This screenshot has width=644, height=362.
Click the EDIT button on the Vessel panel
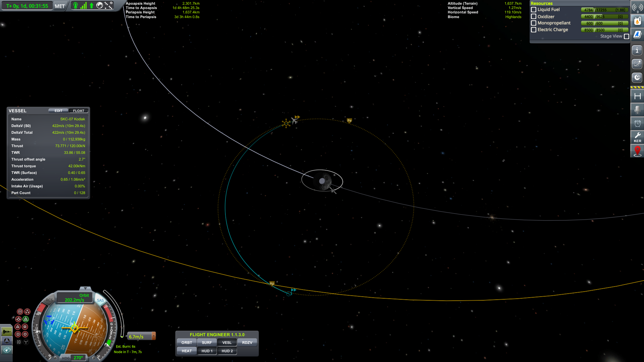(x=58, y=111)
